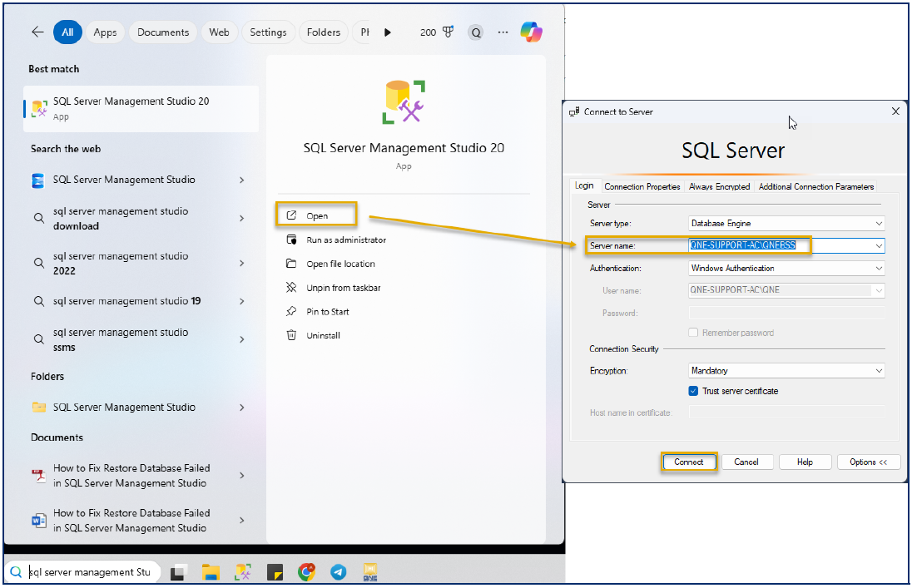Close the Connect to Server dialog
This screenshot has height=588, width=912.
point(895,111)
